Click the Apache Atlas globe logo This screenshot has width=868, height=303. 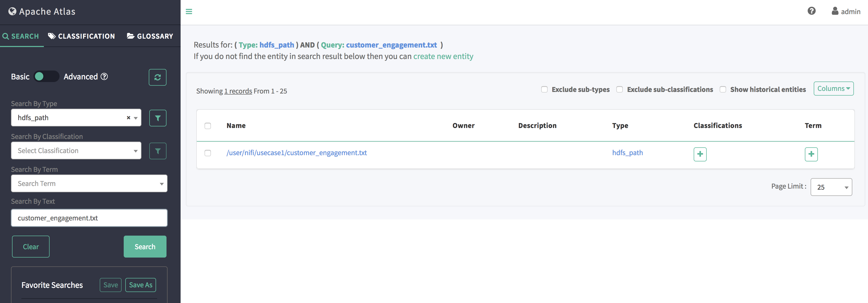pos(13,11)
